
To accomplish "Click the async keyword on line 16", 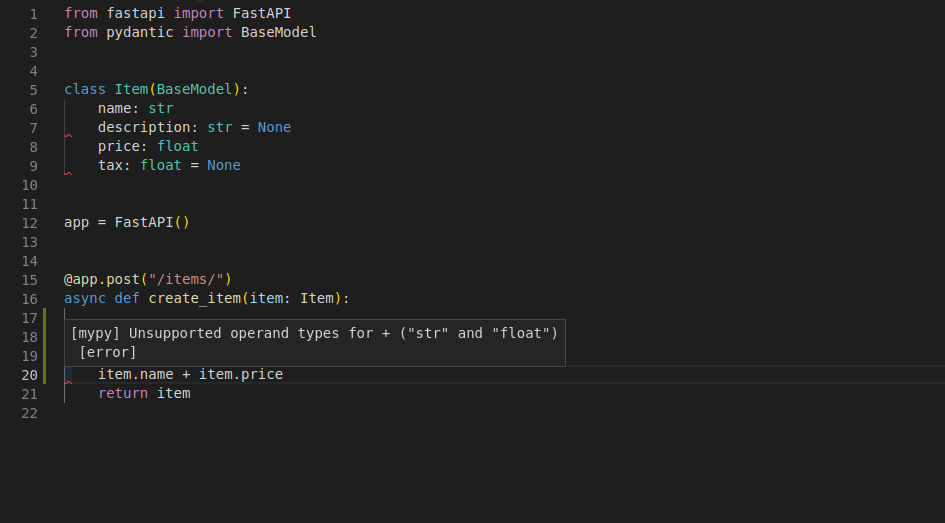I will [x=85, y=298].
